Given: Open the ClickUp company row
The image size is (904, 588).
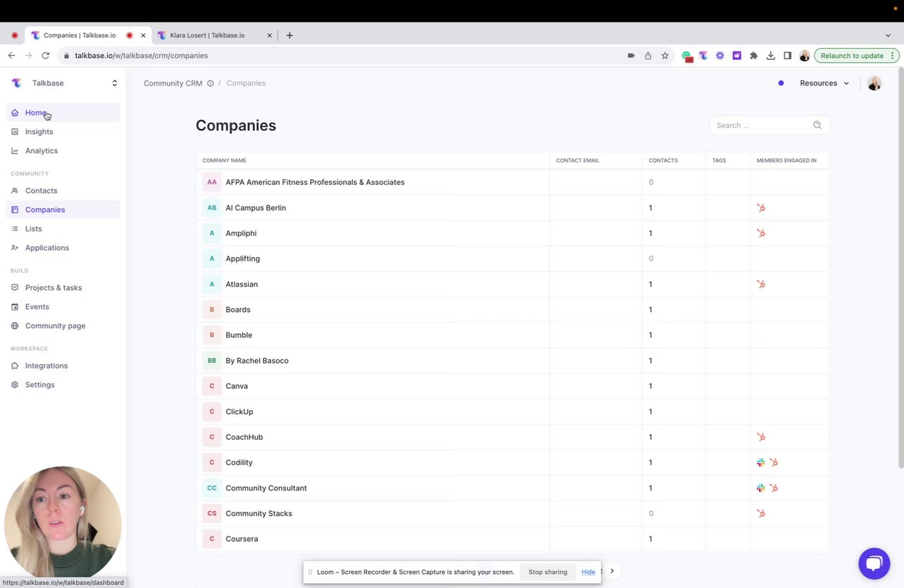Looking at the screenshot, I should pyautogui.click(x=512, y=412).
